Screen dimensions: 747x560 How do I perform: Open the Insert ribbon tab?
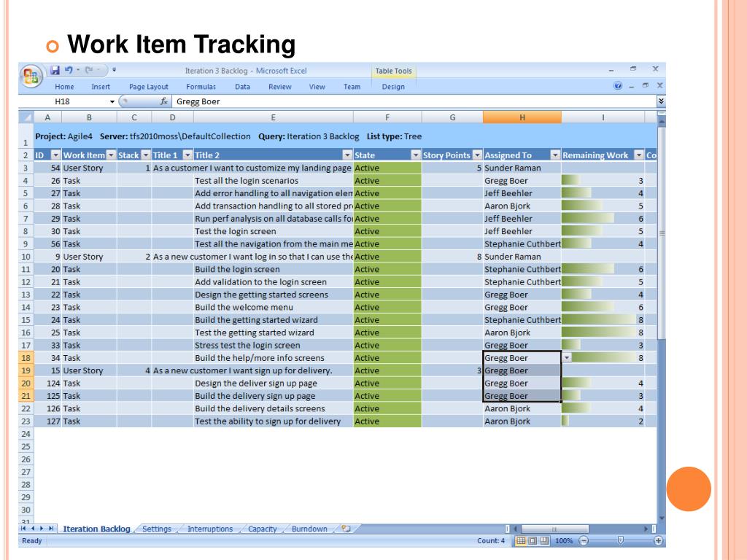coord(101,87)
